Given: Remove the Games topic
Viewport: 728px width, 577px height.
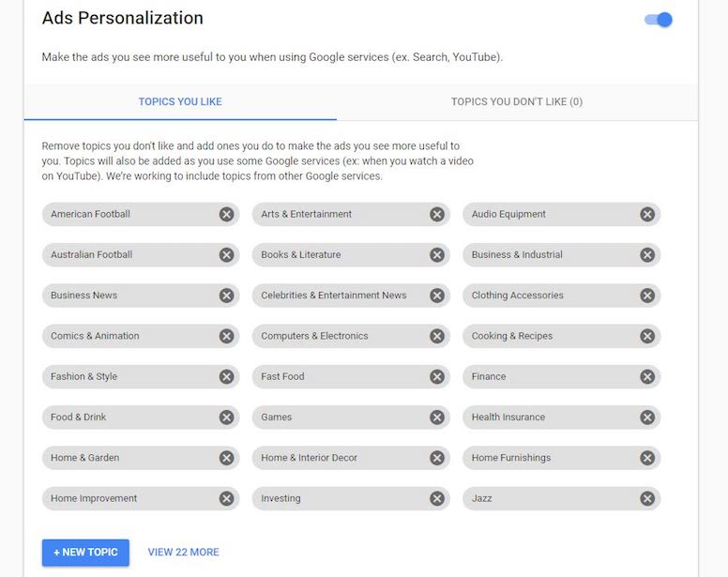Looking at the screenshot, I should pyautogui.click(x=436, y=418).
